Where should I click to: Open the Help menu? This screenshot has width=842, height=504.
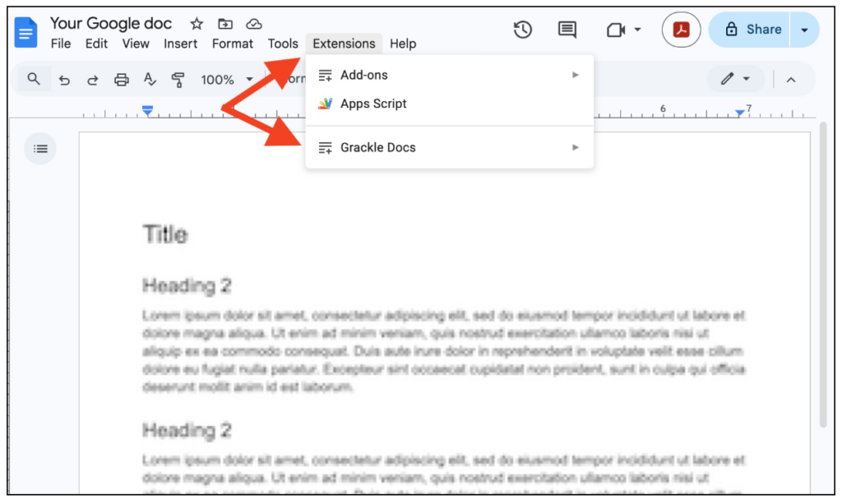pyautogui.click(x=403, y=44)
